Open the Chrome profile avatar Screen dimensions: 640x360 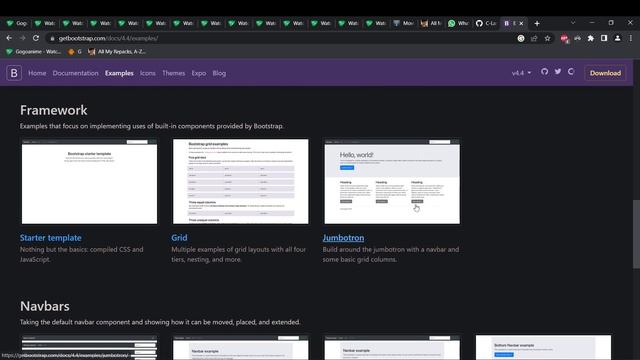618,38
